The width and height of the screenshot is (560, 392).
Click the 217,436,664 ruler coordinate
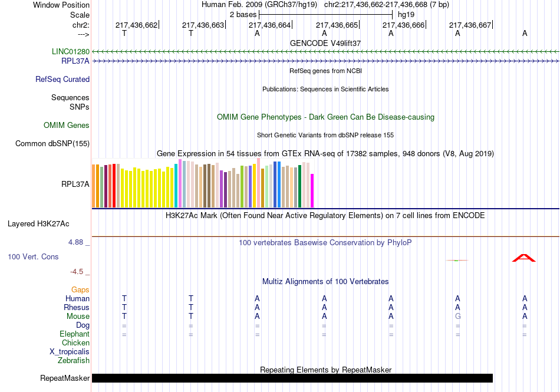pyautogui.click(x=269, y=25)
